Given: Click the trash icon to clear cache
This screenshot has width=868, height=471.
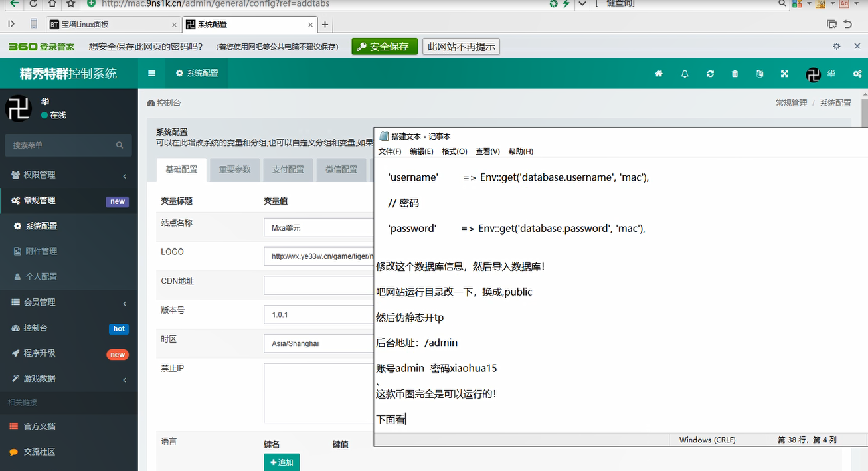Looking at the screenshot, I should pos(735,74).
